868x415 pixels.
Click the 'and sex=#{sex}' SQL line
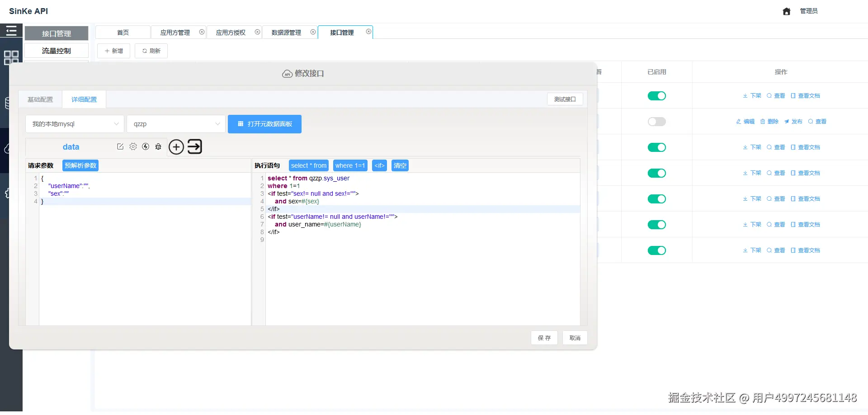297,201
